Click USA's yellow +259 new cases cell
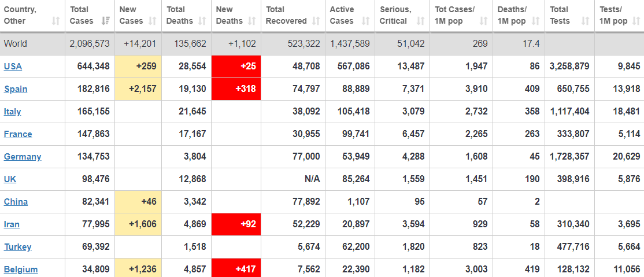 click(x=138, y=67)
